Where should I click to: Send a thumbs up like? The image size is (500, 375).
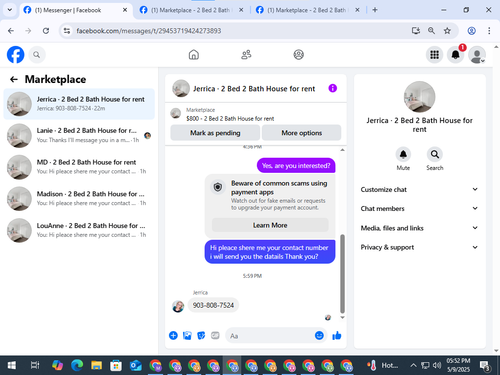pos(337,335)
